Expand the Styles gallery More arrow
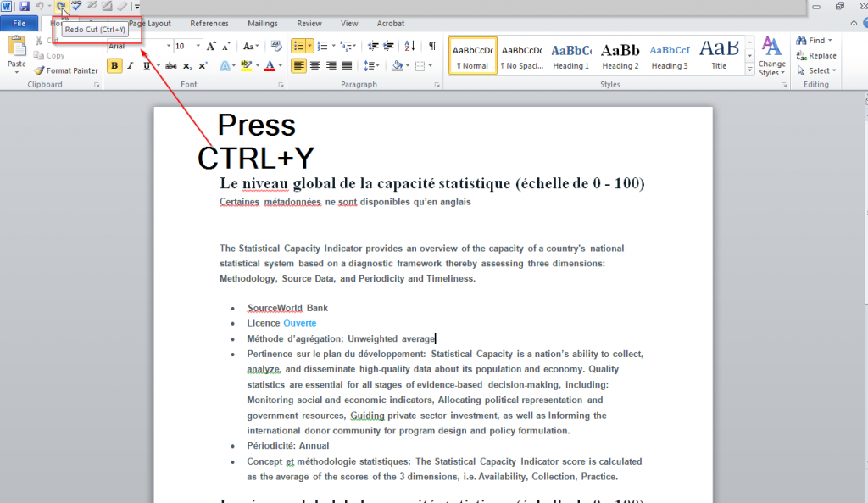The image size is (868, 503). tap(750, 70)
